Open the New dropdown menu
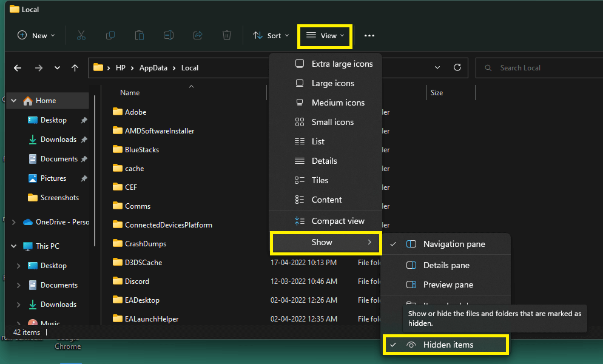The height and width of the screenshot is (364, 603). 36,36
